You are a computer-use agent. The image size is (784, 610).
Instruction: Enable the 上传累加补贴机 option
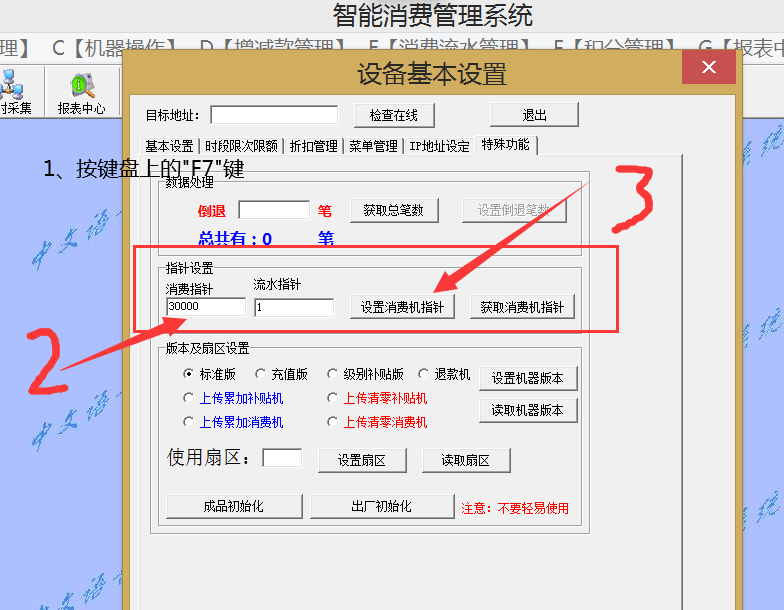(x=189, y=398)
